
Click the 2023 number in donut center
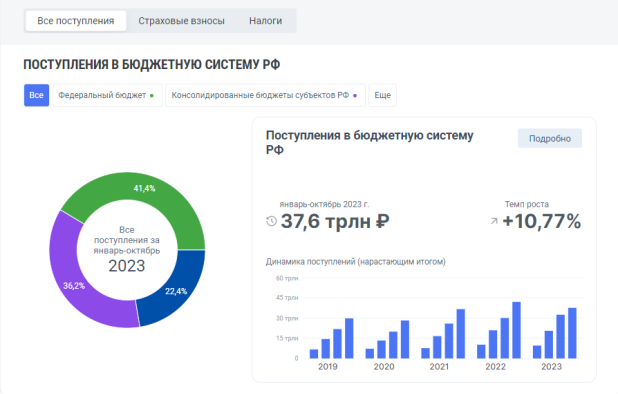tap(127, 266)
